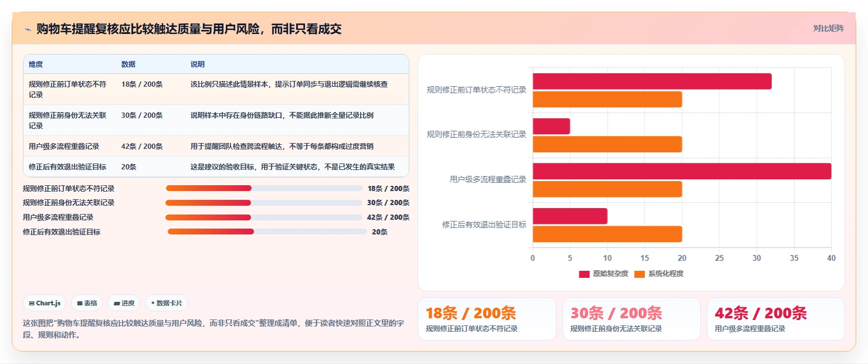This screenshot has height=364, width=868.
Task: Click the 维度 table column header
Action: pos(36,64)
